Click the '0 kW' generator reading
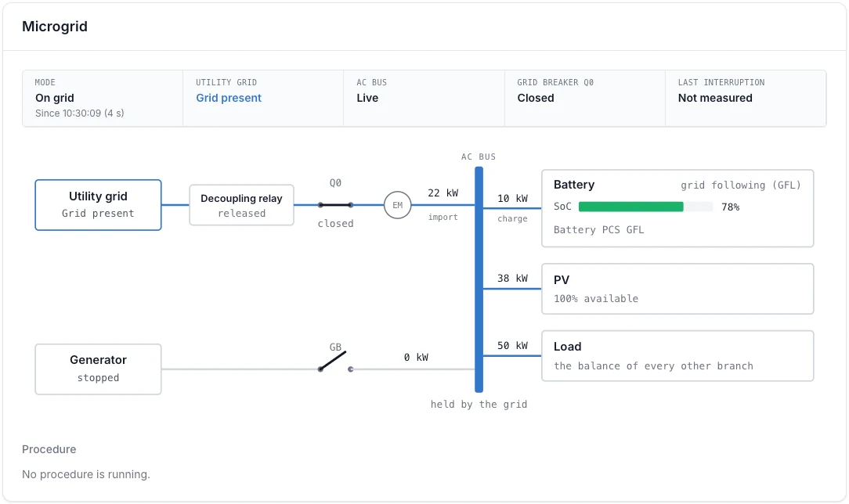This screenshot has height=504, width=849. coord(416,357)
